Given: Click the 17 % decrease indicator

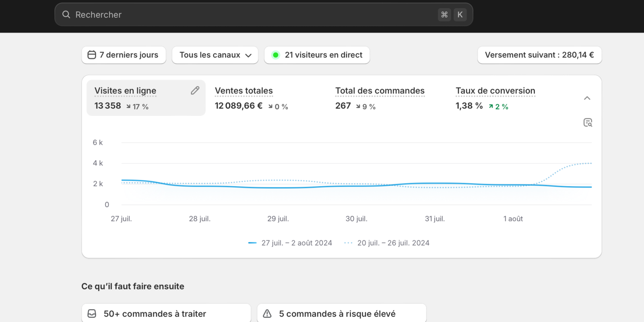Looking at the screenshot, I should point(137,107).
